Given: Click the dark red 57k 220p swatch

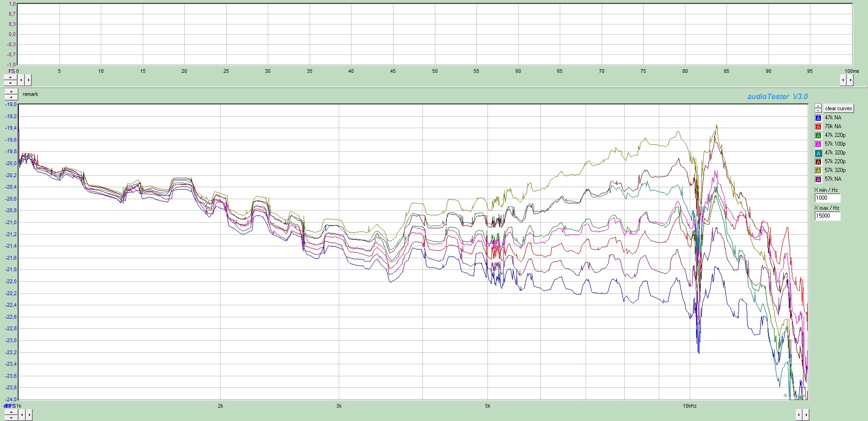Looking at the screenshot, I should pyautogui.click(x=818, y=162).
